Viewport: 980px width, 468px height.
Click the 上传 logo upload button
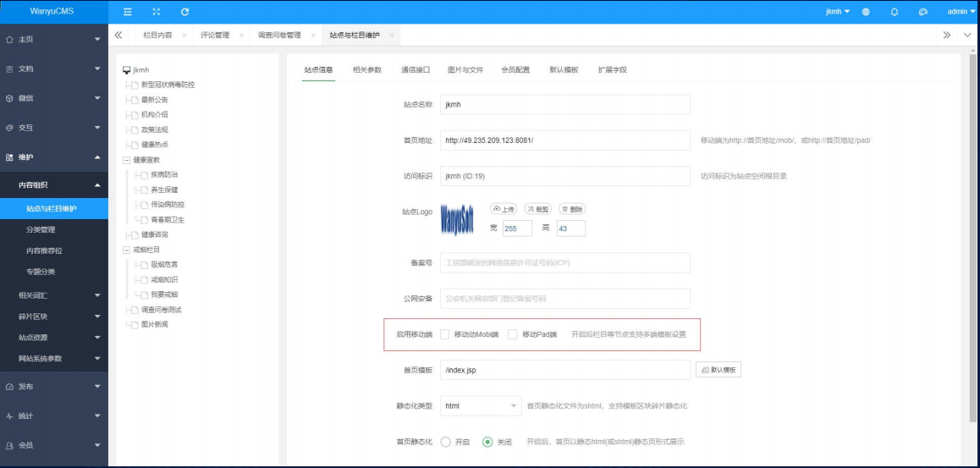tap(504, 209)
